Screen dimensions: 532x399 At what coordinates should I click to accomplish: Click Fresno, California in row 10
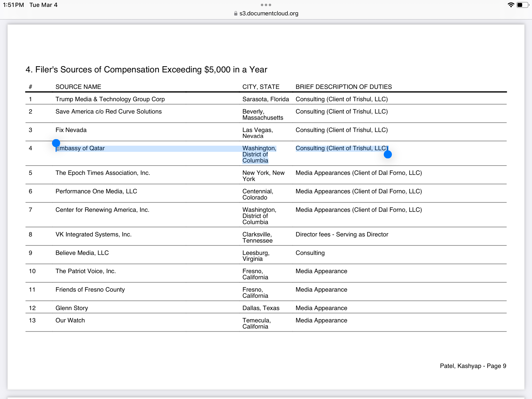click(x=255, y=274)
